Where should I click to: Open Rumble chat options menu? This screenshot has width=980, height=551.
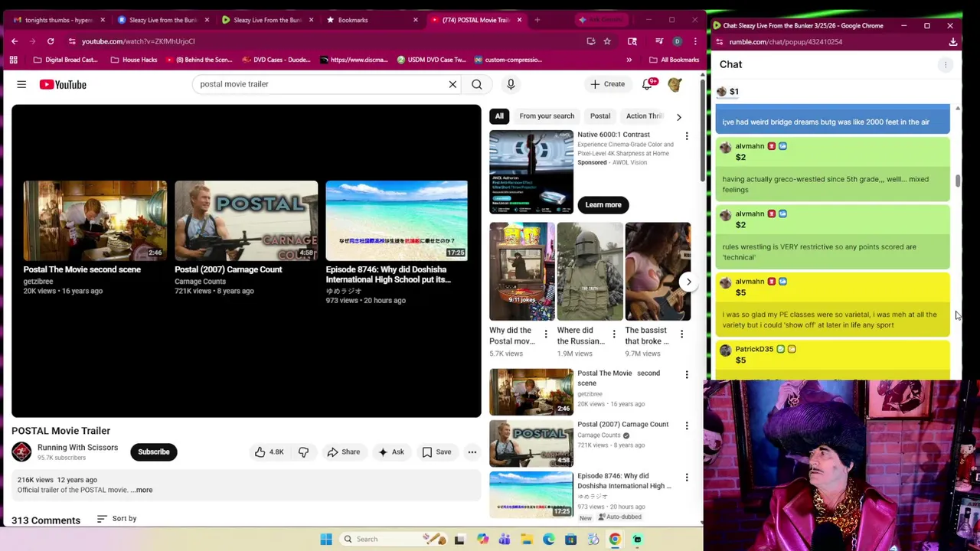(x=946, y=65)
